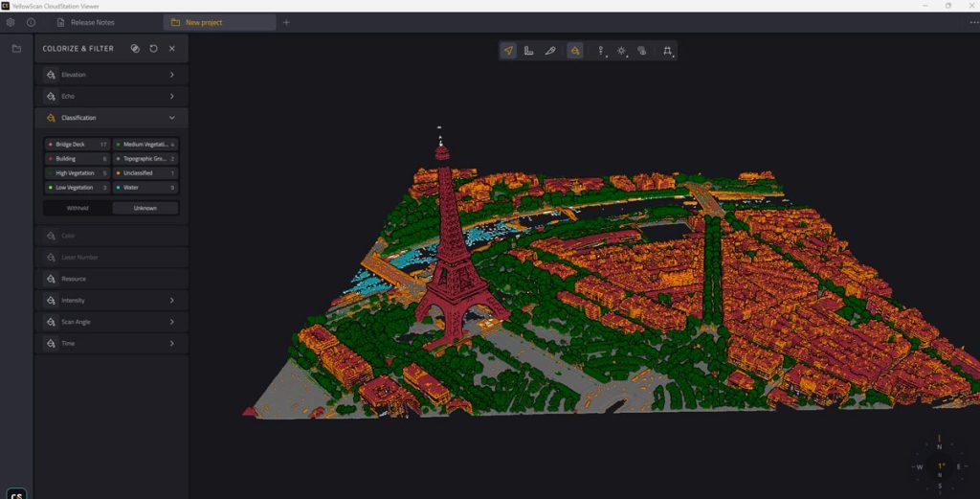Image resolution: width=980 pixels, height=499 pixels.
Task: Select the Resource colorize label
Action: [x=74, y=279]
